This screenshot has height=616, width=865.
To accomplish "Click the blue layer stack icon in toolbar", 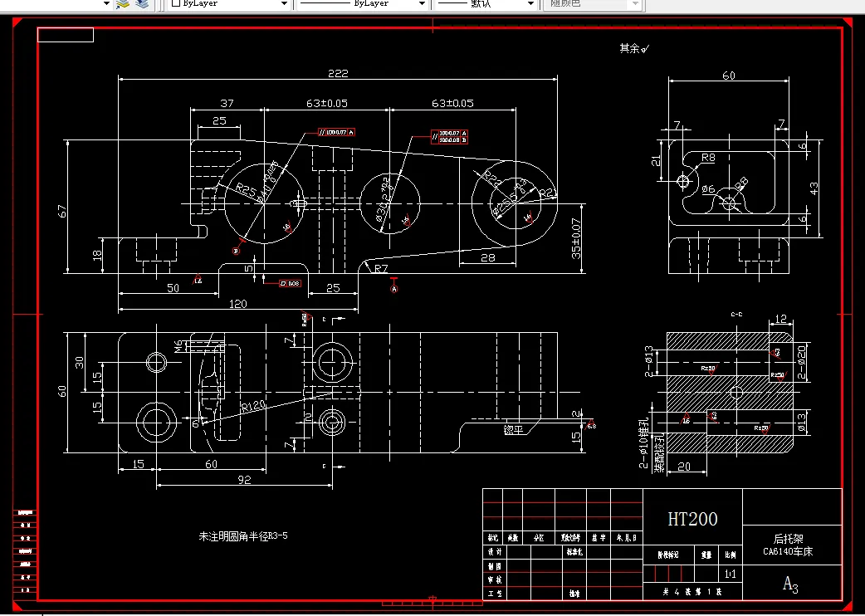I will pos(142,4).
